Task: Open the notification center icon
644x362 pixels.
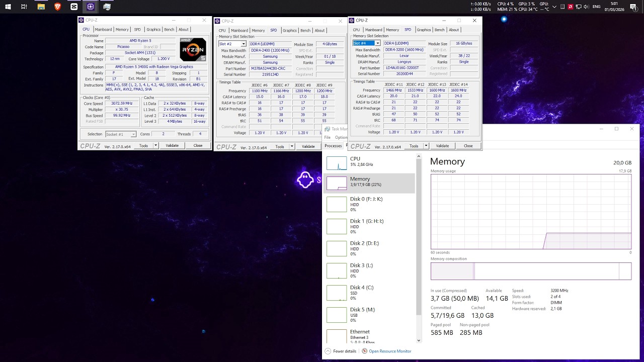Action: pyautogui.click(x=633, y=7)
